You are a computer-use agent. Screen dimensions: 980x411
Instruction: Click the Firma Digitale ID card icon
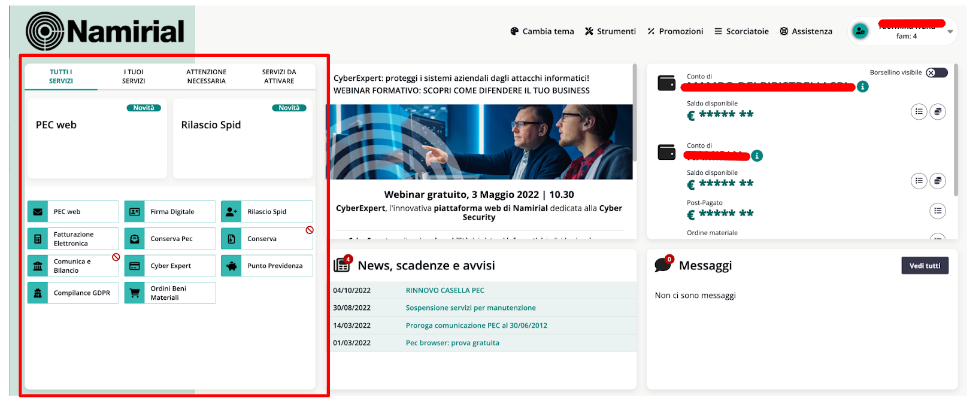coord(135,212)
